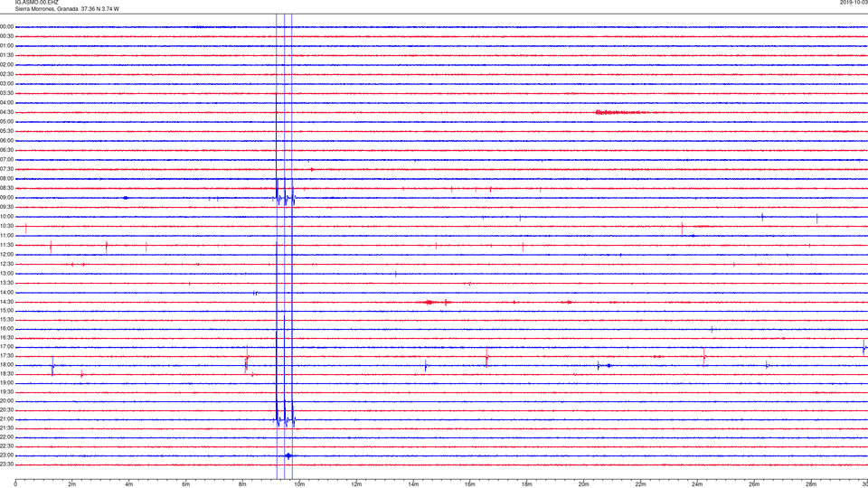This screenshot has width=868, height=488.
Task: Select the 19:30 time label
Action: tap(7, 391)
